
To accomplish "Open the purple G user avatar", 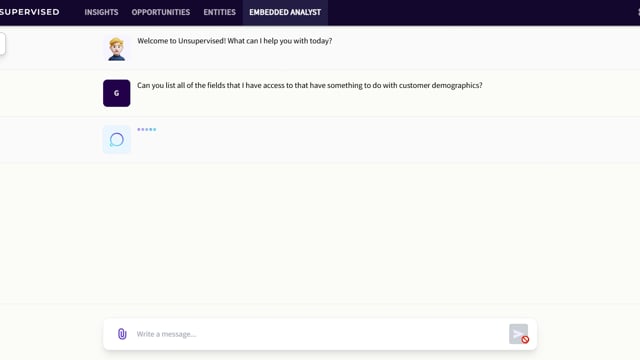I will (x=116, y=93).
